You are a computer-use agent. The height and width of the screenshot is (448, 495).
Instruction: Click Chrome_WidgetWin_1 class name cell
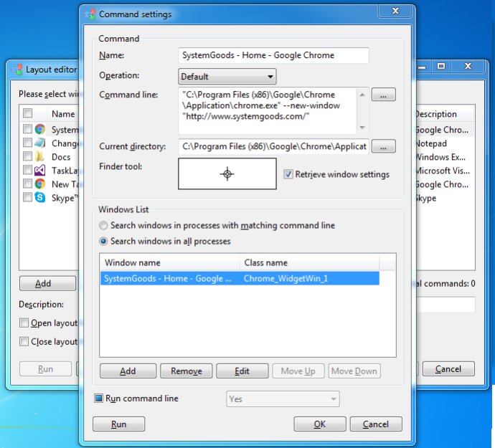[286, 279]
